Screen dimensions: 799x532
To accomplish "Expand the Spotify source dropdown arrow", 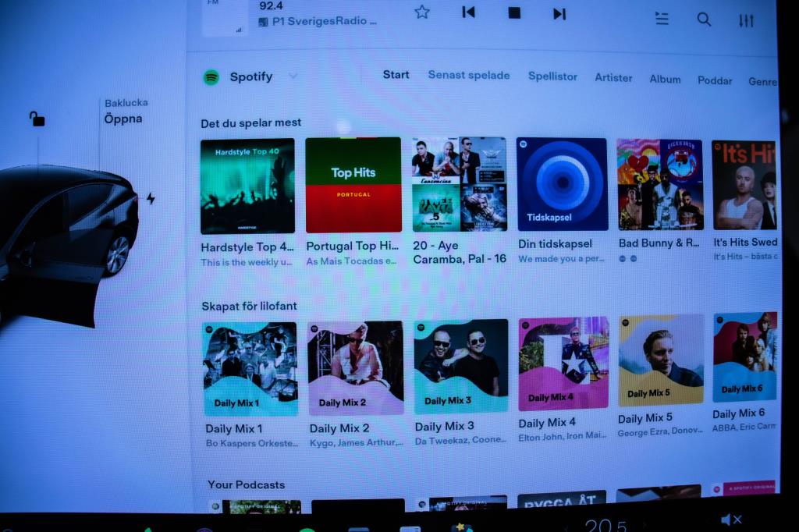I will coord(293,76).
